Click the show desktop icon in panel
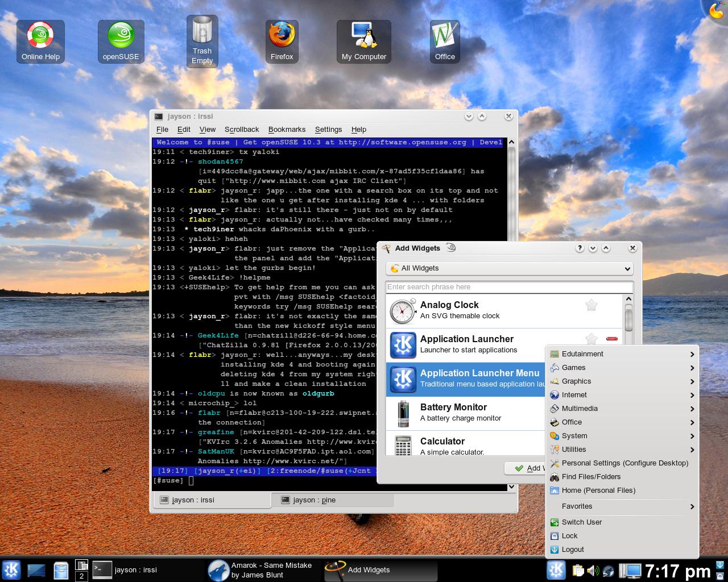Image resolution: width=728 pixels, height=582 pixels. click(36, 569)
